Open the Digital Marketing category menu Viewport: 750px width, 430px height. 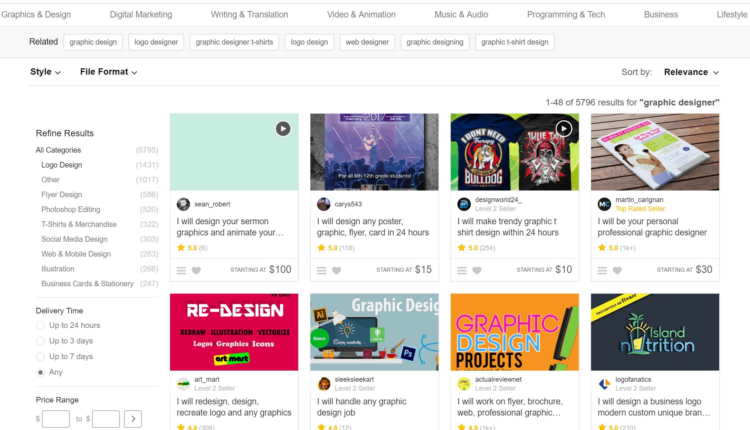140,15
